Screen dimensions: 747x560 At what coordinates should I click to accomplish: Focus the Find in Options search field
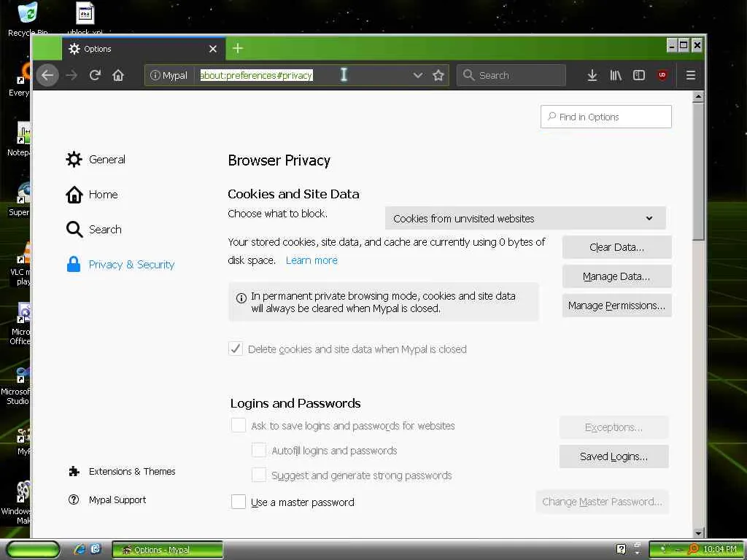[606, 117]
